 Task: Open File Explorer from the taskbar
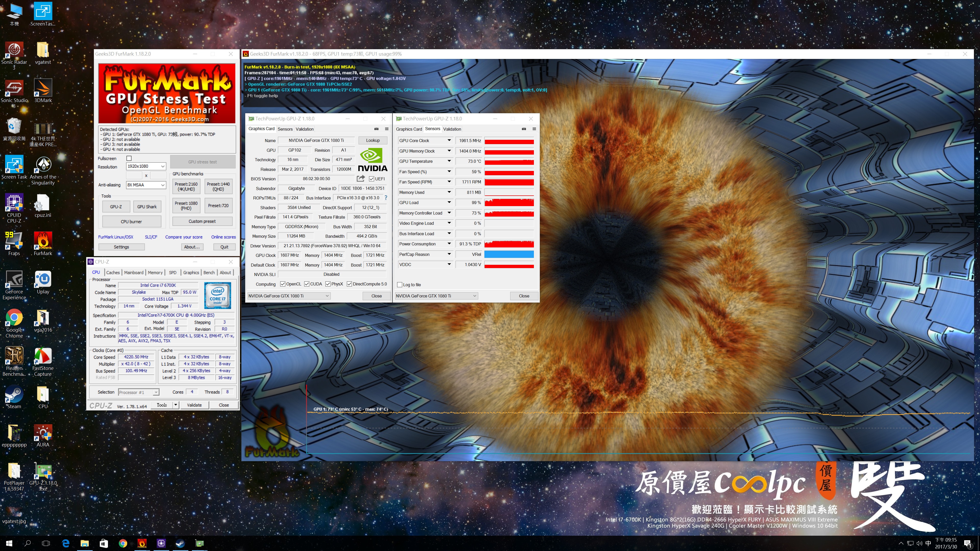click(84, 543)
